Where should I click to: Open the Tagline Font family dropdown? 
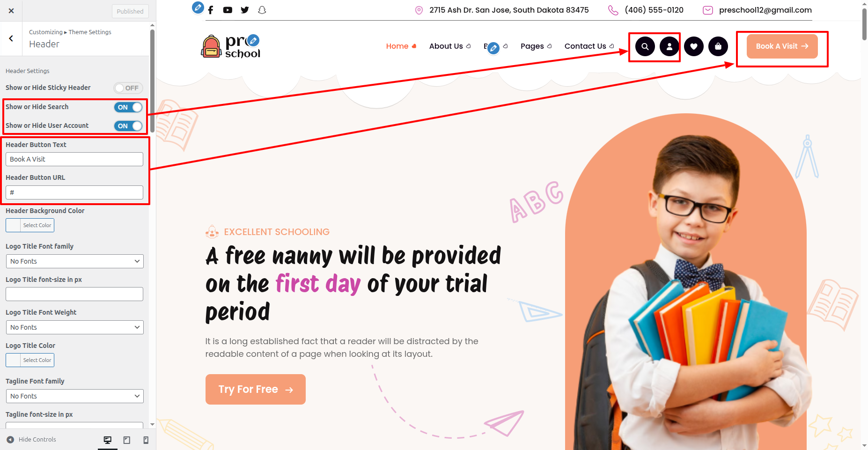coord(74,396)
